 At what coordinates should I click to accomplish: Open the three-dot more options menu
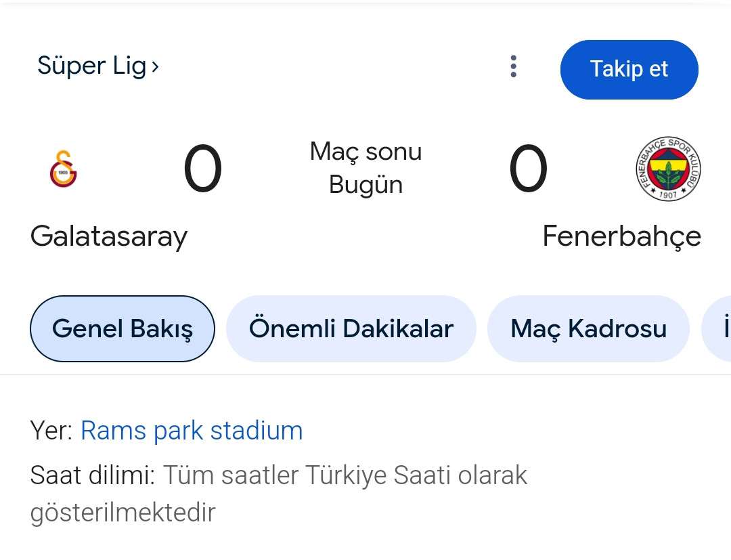[x=514, y=67]
